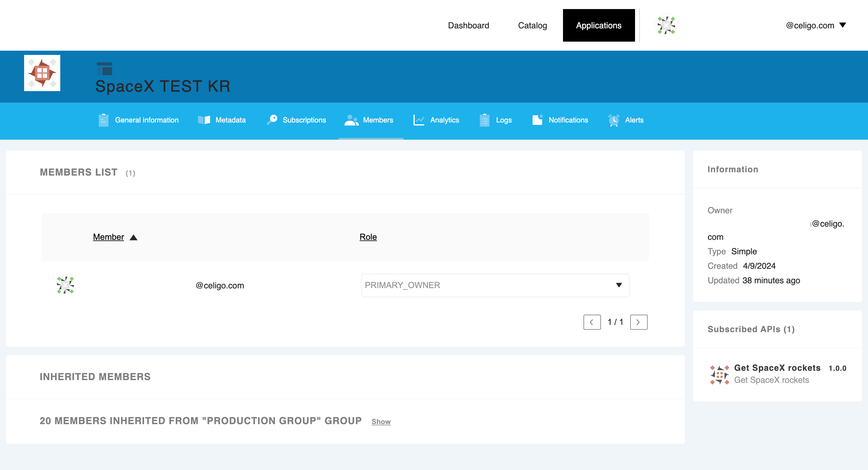Switch to the Metadata tab
The height and width of the screenshot is (470, 868).
coord(222,120)
